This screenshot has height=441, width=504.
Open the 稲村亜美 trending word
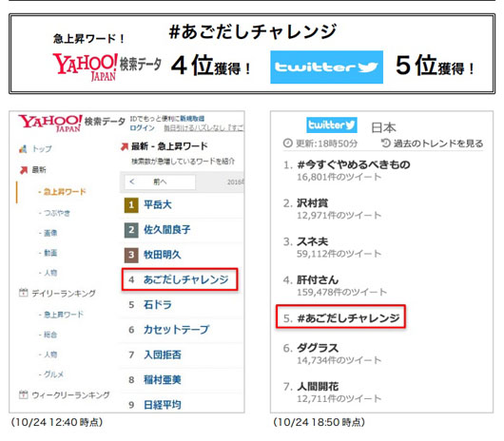[x=163, y=379]
